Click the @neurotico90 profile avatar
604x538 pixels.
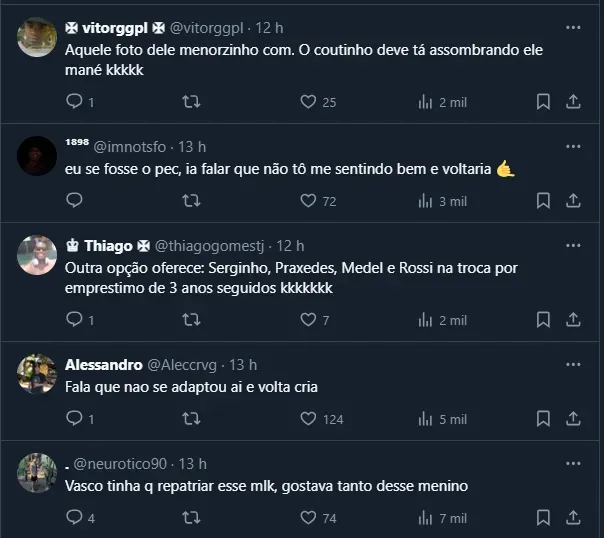pyautogui.click(x=37, y=473)
